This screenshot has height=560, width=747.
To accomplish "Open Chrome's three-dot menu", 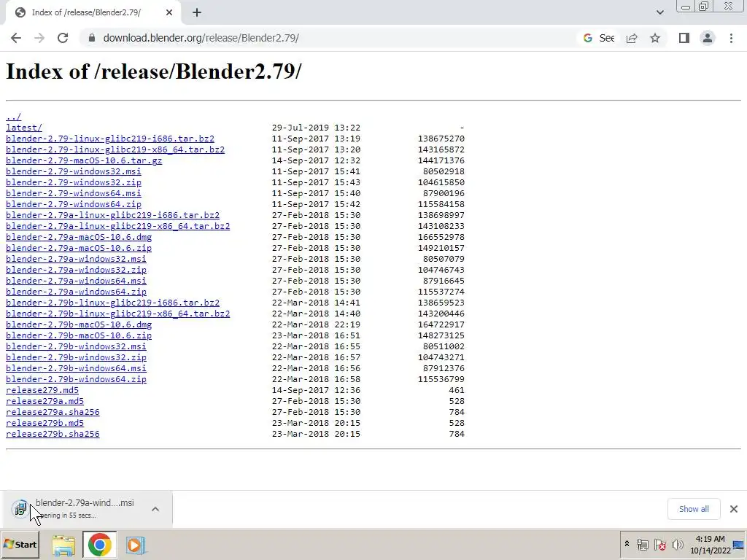I will point(731,38).
